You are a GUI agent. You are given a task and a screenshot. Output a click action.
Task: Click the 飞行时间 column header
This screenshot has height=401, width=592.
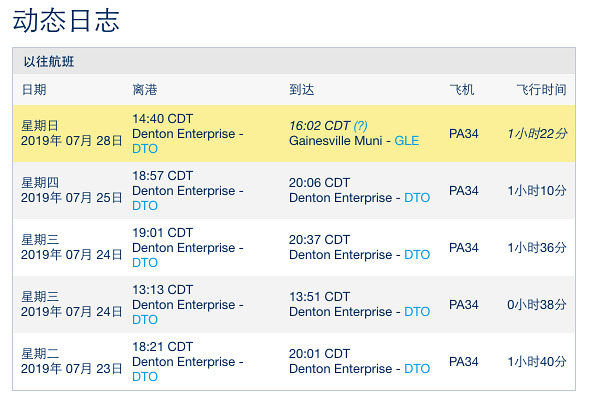pos(541,90)
